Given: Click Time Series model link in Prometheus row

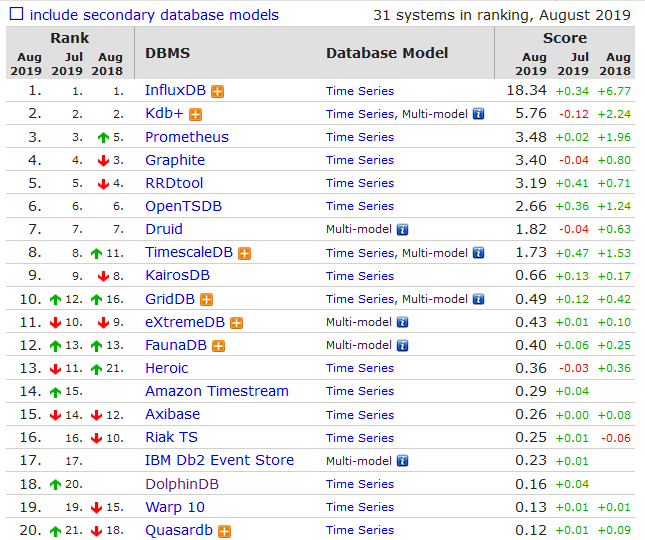Looking at the screenshot, I should [x=360, y=137].
